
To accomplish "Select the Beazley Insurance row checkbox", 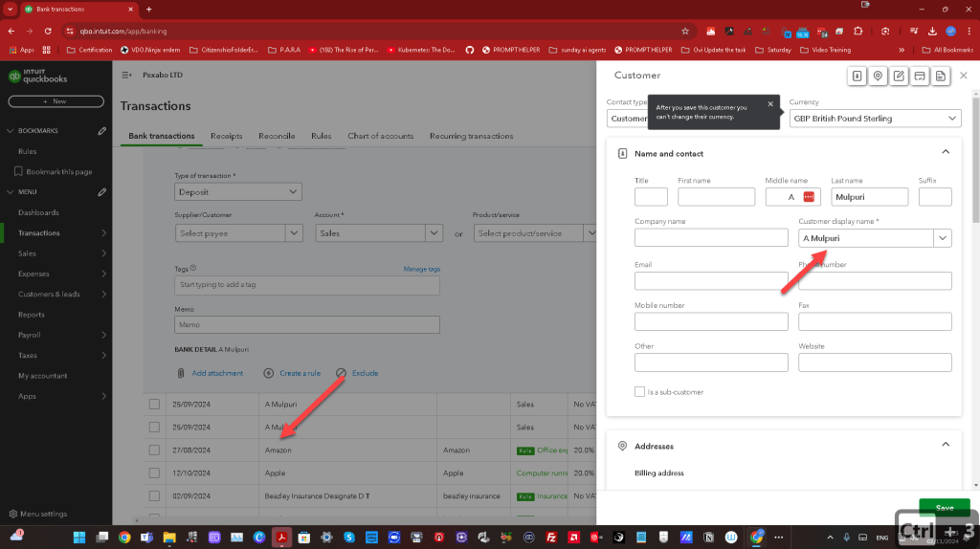I will (x=154, y=495).
